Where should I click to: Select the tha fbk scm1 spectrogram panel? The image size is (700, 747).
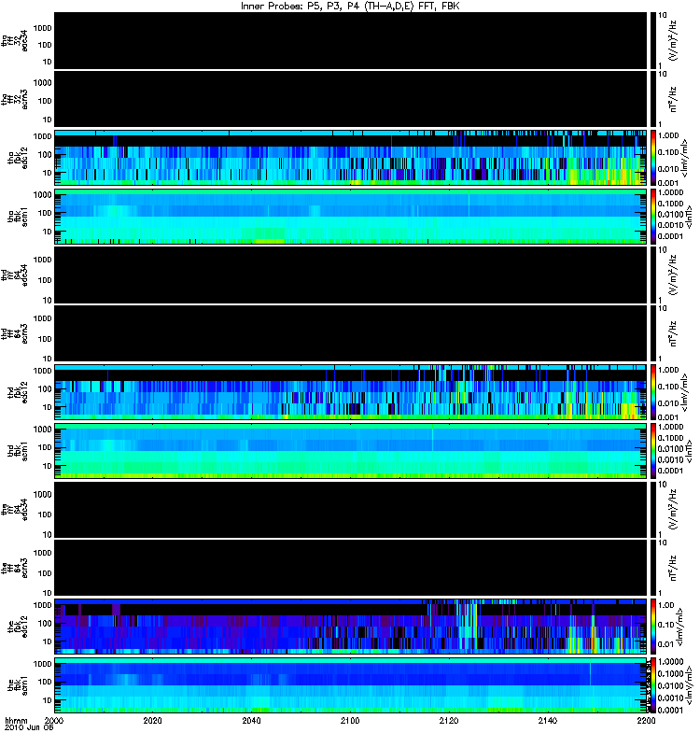click(351, 217)
